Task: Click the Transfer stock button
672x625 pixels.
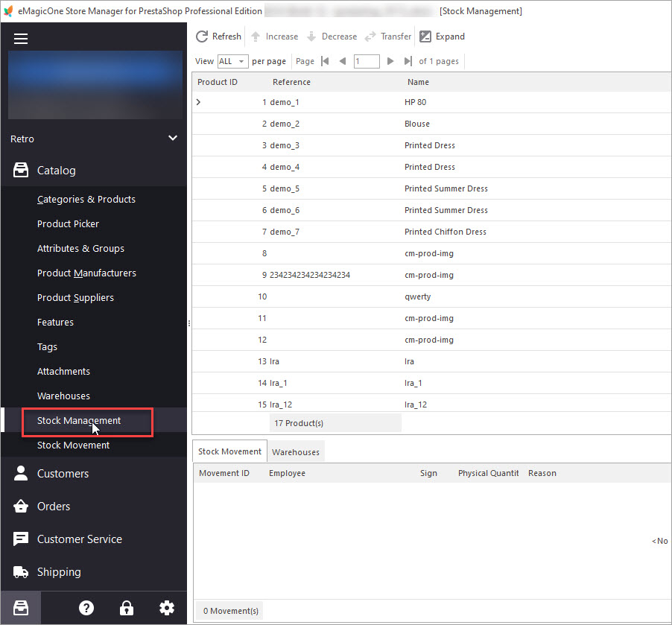Action: (388, 37)
